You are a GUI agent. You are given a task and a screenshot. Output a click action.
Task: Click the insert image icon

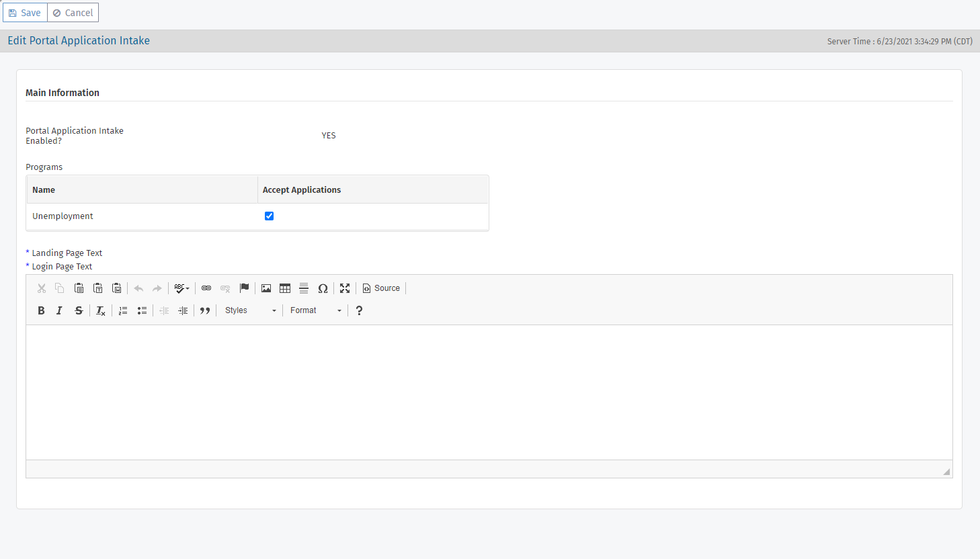click(266, 288)
